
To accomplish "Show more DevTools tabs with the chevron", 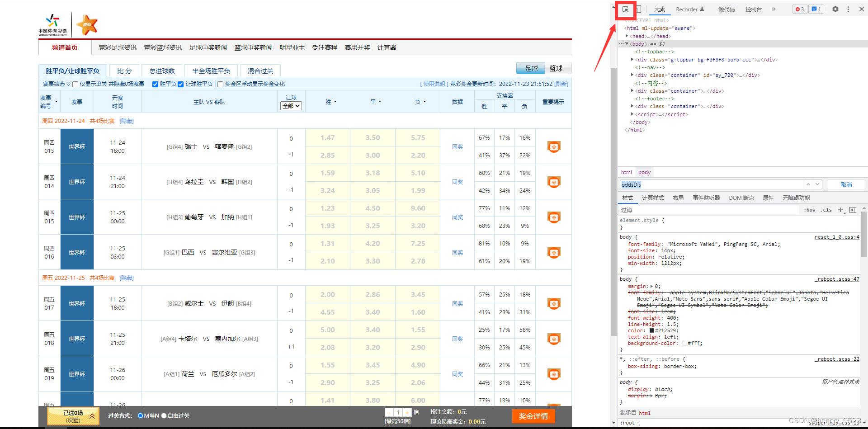I will click(774, 9).
